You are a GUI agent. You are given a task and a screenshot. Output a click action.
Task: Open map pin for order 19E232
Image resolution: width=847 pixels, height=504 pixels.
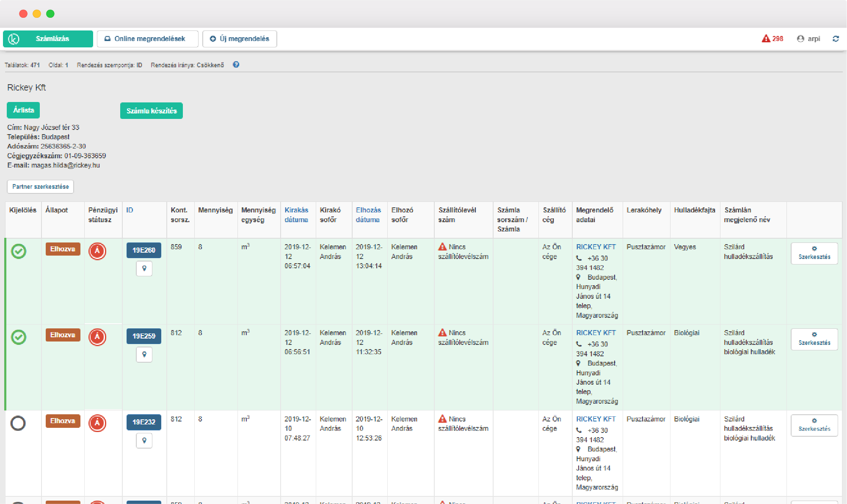pyautogui.click(x=144, y=441)
